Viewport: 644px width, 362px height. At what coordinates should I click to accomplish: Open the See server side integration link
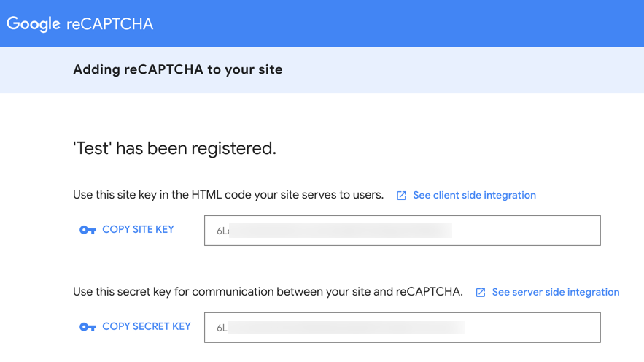(556, 292)
